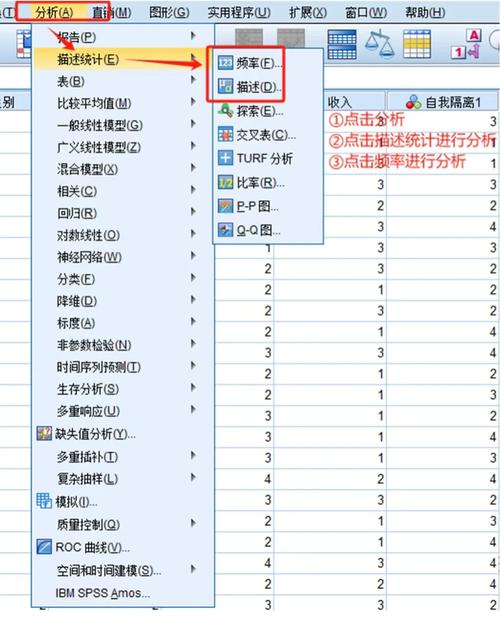Select 降维(D) menu item

point(123,301)
